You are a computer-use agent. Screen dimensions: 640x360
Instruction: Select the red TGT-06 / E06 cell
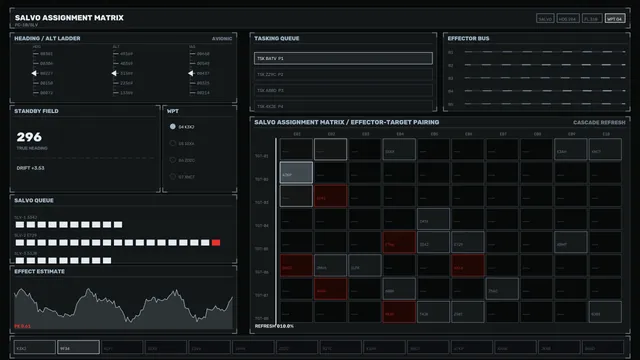click(468, 265)
